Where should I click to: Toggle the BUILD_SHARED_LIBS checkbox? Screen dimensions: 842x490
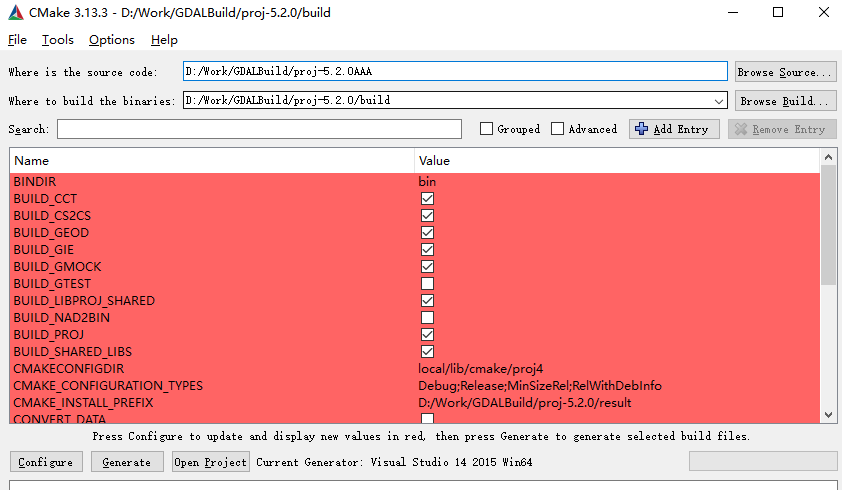[x=427, y=352]
